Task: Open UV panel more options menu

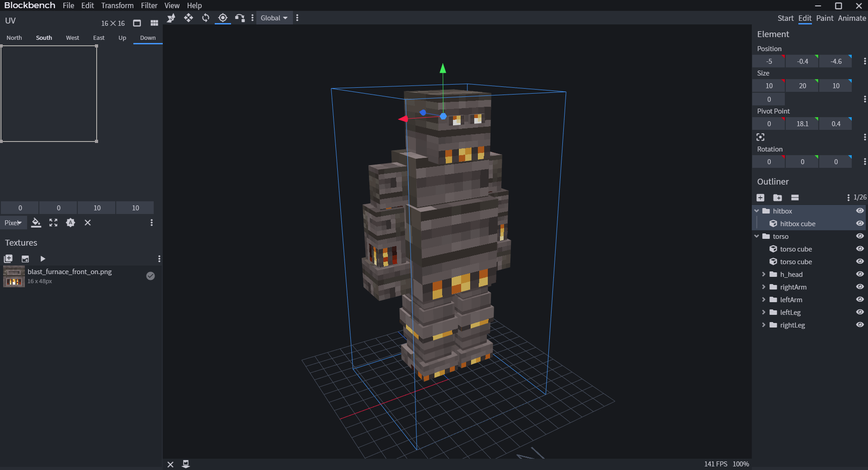Action: (151, 223)
